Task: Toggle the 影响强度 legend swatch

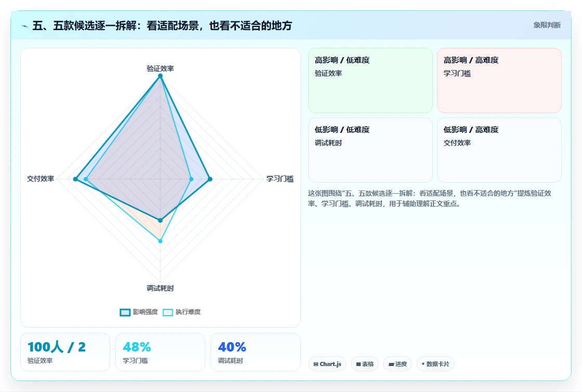Action: click(x=125, y=312)
